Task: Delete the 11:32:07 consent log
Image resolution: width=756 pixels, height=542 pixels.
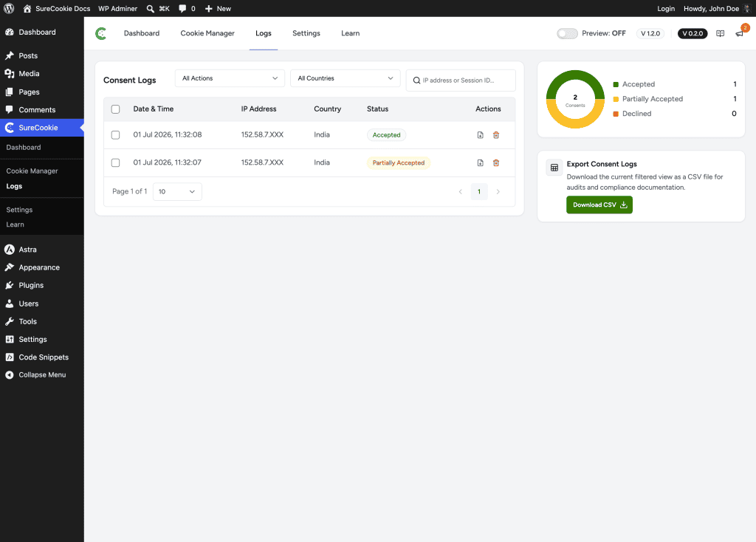Action: (x=496, y=163)
